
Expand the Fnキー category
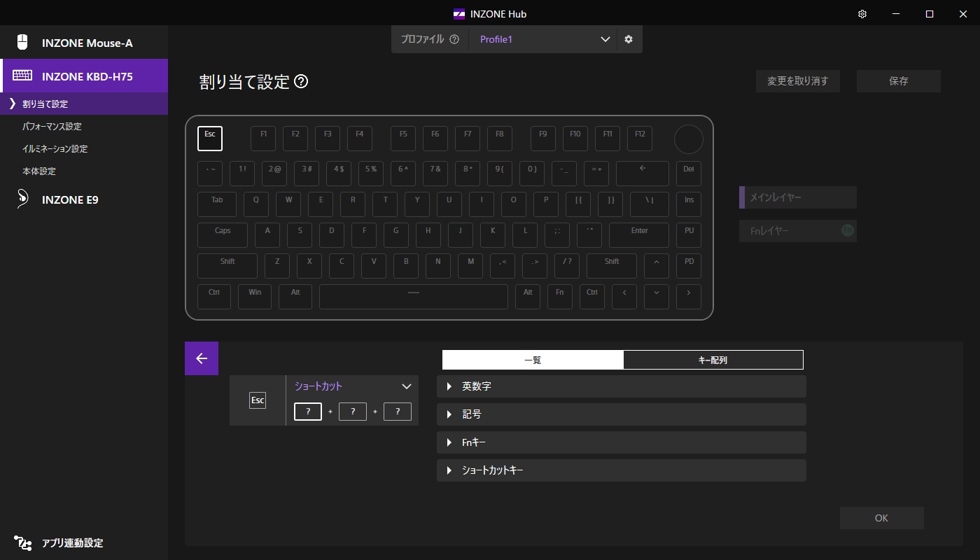click(622, 442)
